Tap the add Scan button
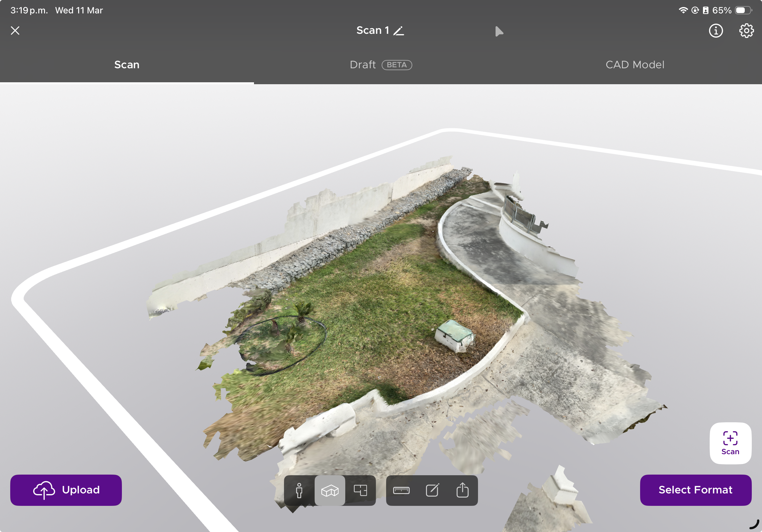The height and width of the screenshot is (532, 762). click(x=730, y=443)
